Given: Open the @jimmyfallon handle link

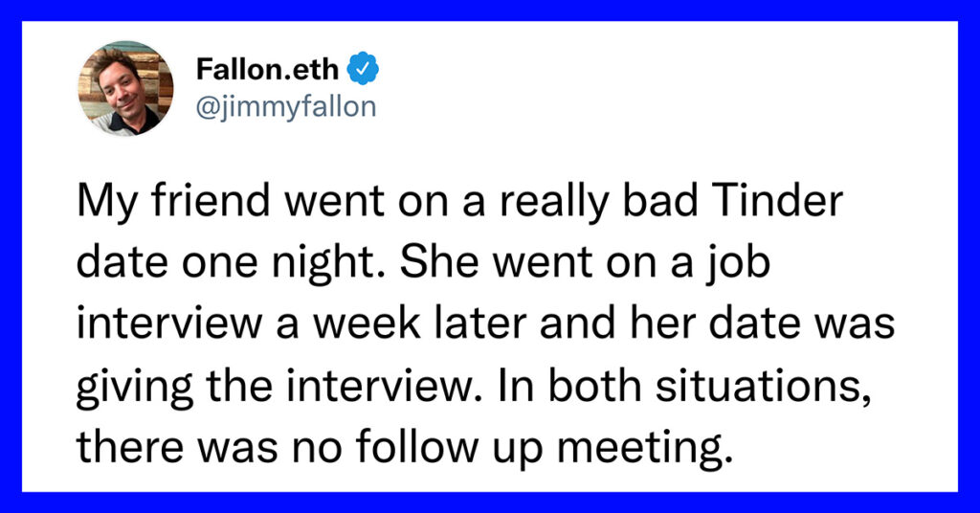Looking at the screenshot, I should (x=285, y=107).
